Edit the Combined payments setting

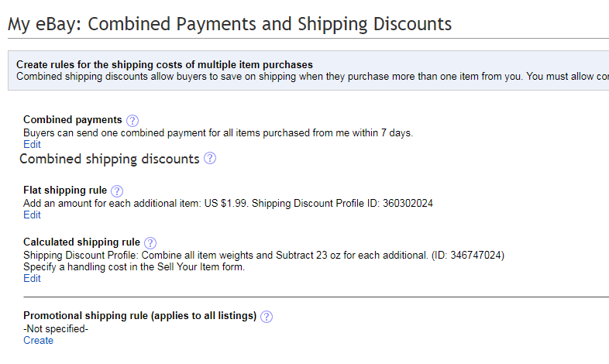point(32,144)
